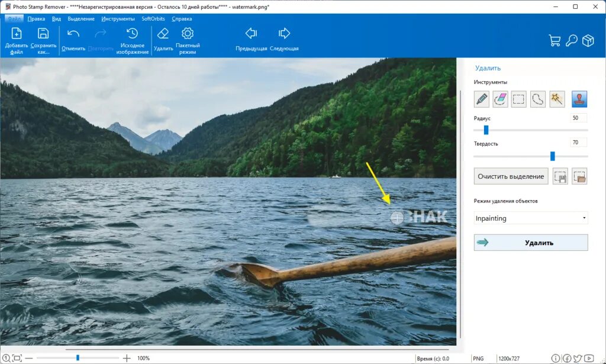
Task: Open the Facebook icon link
Action: (566, 358)
